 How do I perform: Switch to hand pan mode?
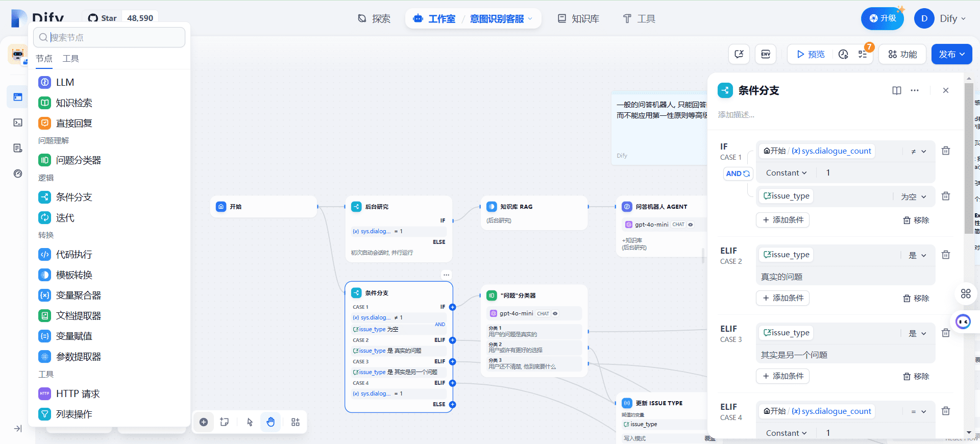[271, 422]
